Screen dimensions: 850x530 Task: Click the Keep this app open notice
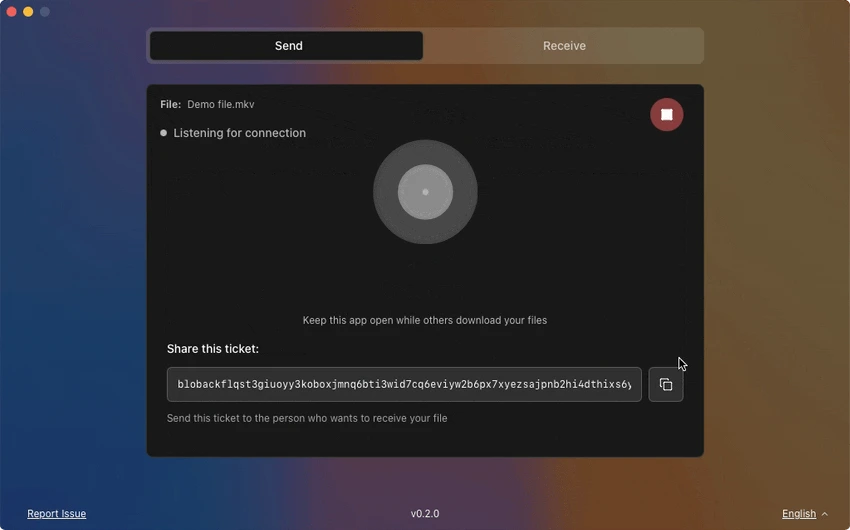pyautogui.click(x=425, y=321)
